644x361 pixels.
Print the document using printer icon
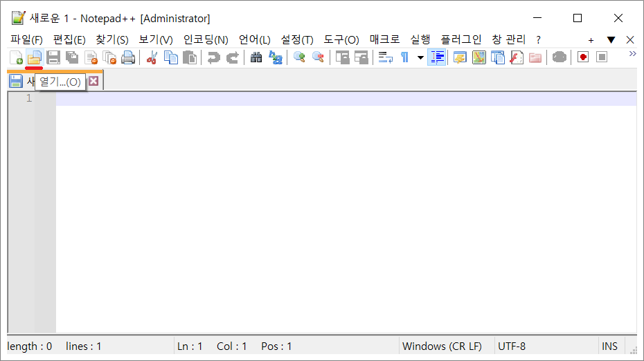[x=128, y=57]
